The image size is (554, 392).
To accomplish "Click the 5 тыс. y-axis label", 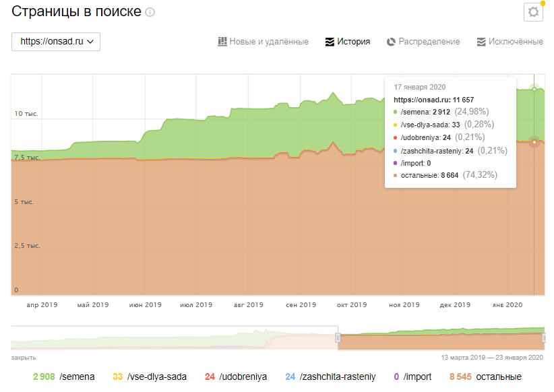I will pos(24,202).
